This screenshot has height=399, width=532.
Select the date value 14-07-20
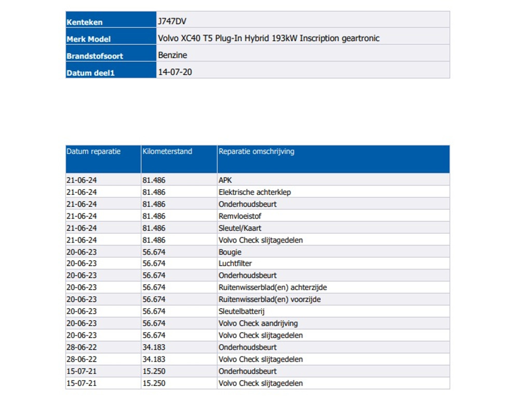pos(175,72)
